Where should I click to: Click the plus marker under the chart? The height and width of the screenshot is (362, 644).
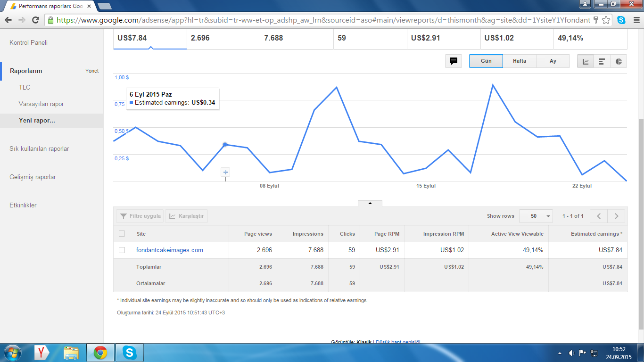tap(225, 173)
